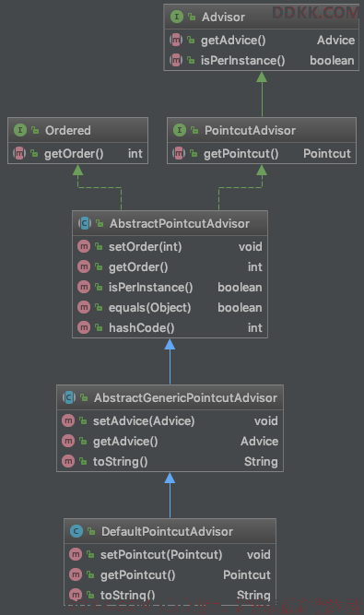Click the Pointcut return type of getPointcut() in DefaultPointcutAdvisor
This screenshot has width=364, height=615.
(x=247, y=574)
